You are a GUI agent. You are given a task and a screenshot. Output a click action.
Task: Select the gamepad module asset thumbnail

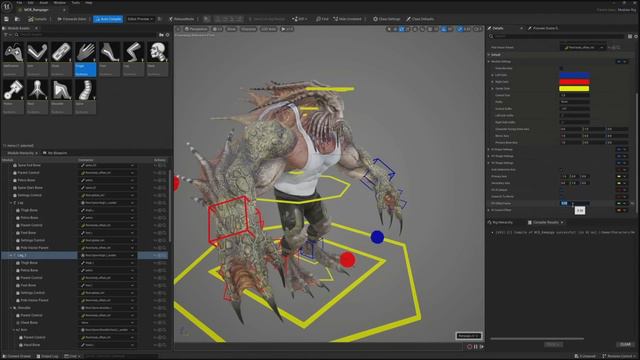click(13, 52)
